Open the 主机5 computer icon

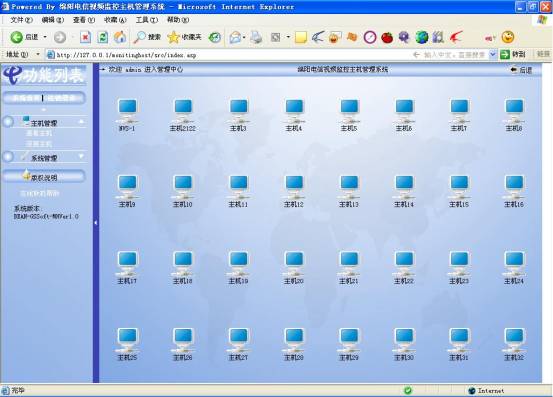[349, 110]
